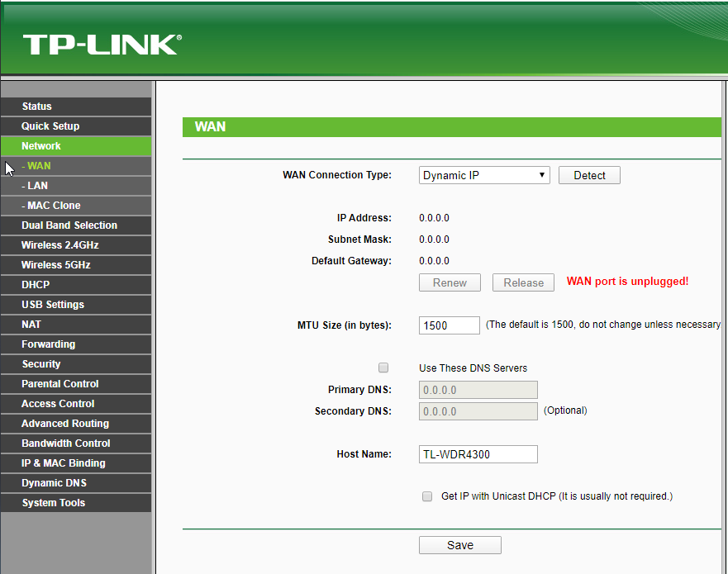Click the Detect button

pyautogui.click(x=589, y=175)
